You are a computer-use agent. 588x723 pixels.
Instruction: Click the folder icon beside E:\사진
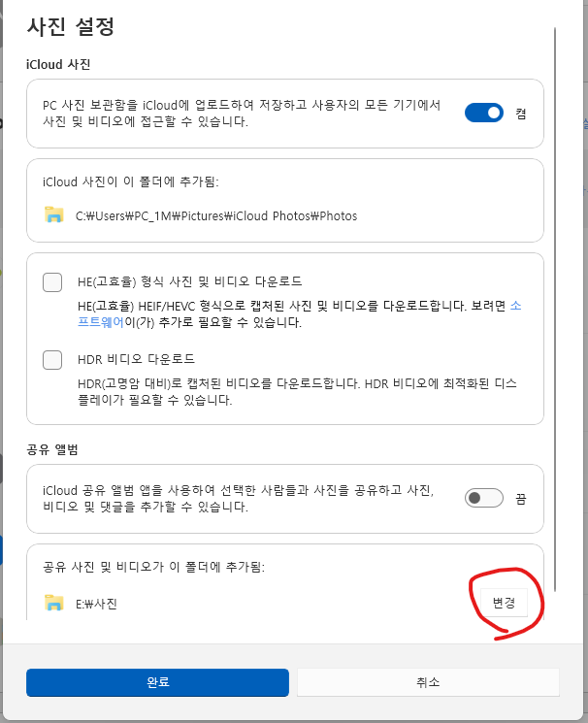point(54,603)
